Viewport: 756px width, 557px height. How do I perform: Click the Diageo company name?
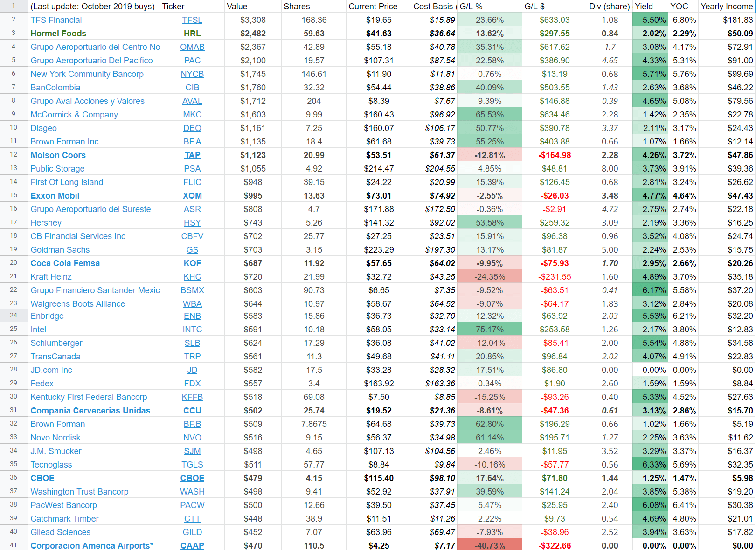pyautogui.click(x=43, y=128)
